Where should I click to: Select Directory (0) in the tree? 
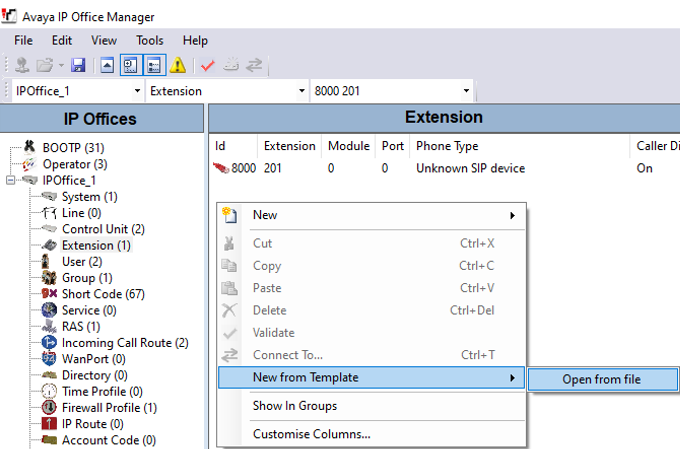tap(95, 375)
